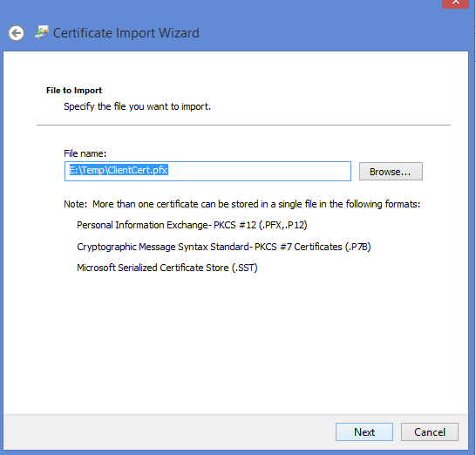The width and height of the screenshot is (476, 455).
Task: Click the Cryptographic Message Syntax PKCS #7 line
Action: (224, 247)
